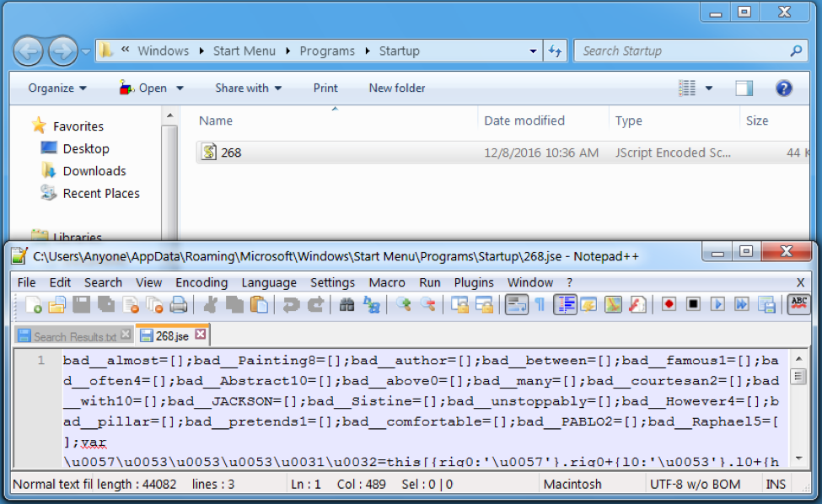Click the Document Map toolbar icon
Viewport: 822px width, 504px height.
coord(613,304)
